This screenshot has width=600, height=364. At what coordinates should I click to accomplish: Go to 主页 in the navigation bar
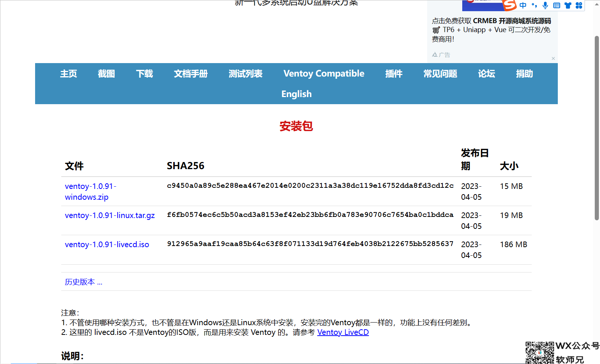tap(69, 74)
